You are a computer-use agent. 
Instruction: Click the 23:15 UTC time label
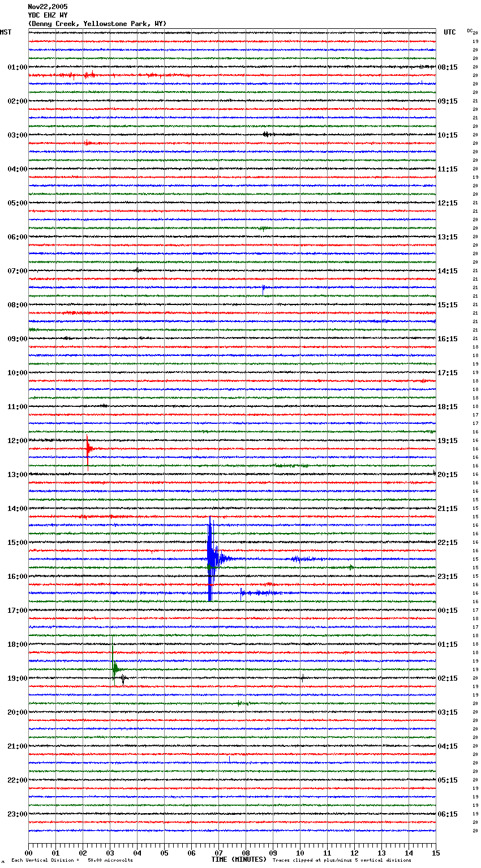point(448,577)
